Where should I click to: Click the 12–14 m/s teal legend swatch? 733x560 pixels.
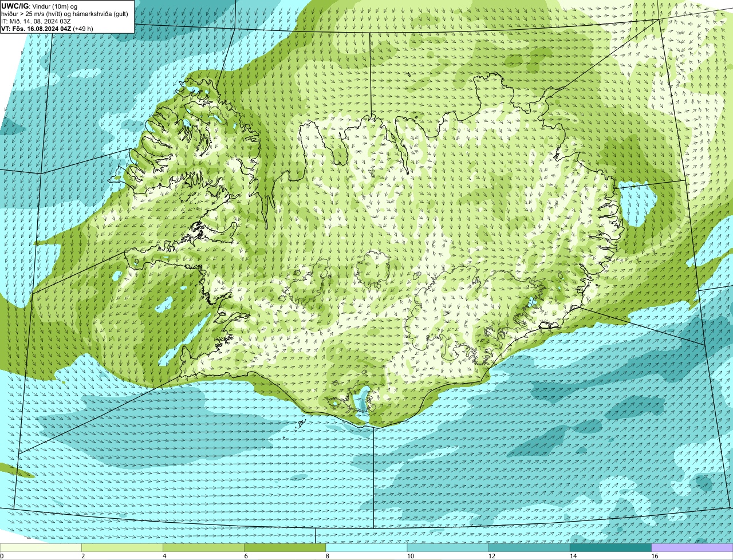529,548
